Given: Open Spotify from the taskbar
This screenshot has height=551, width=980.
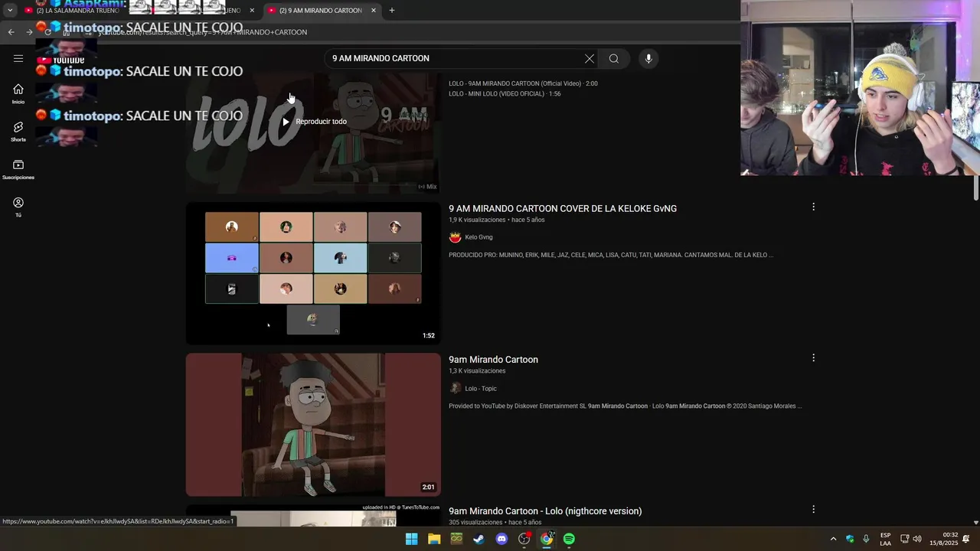Looking at the screenshot, I should [569, 539].
